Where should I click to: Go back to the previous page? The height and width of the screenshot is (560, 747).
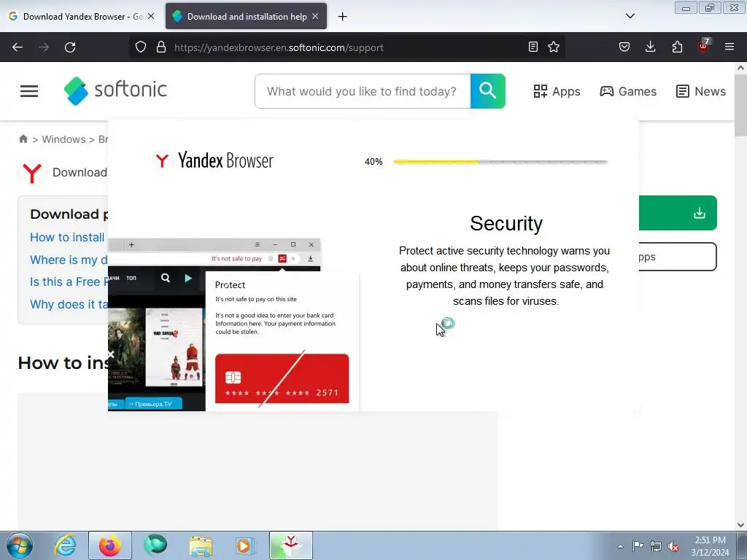[x=18, y=47]
